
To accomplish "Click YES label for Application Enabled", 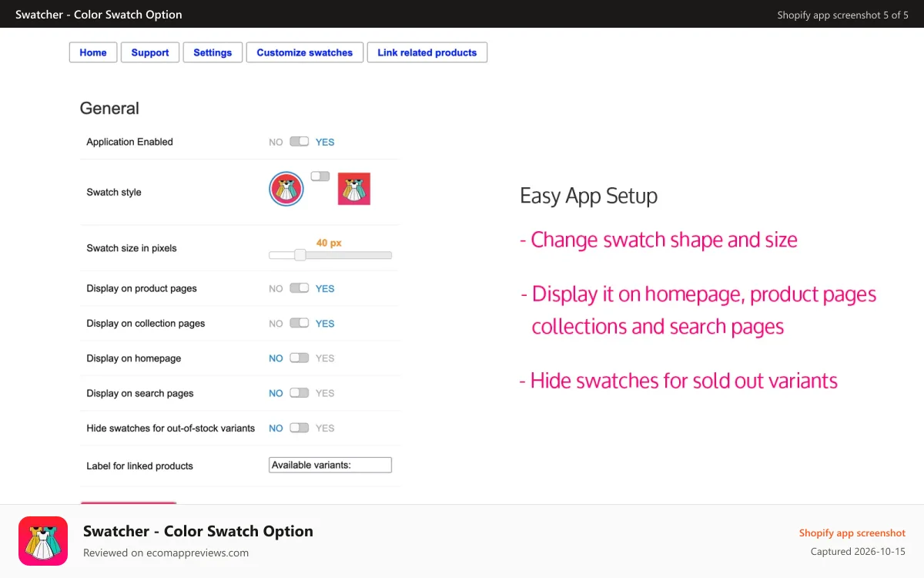I will tap(325, 142).
